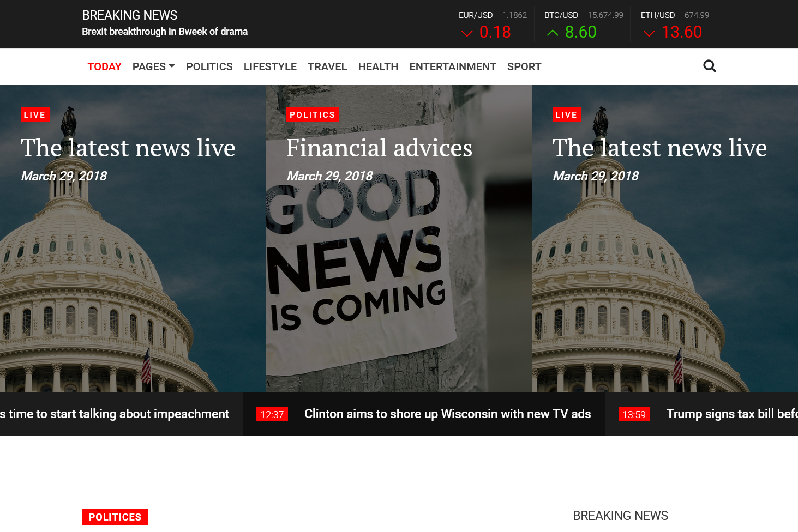
Task: Click the EUR/USD rate value 1.1862
Action: [514, 15]
